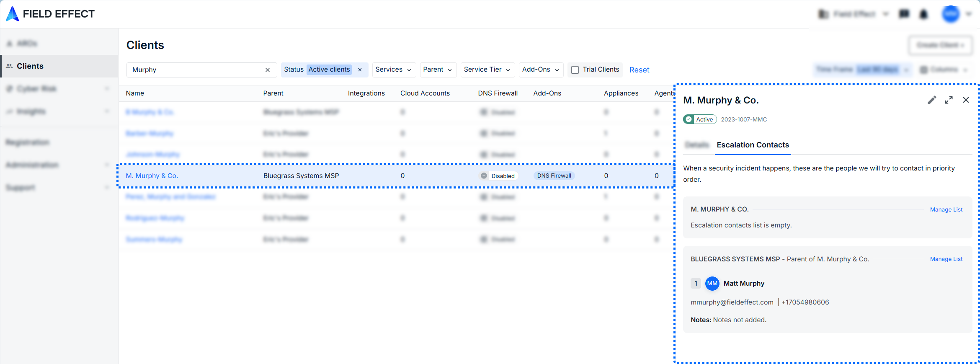Viewport: 980px width, 364px height.
Task: Click the Field Effect logo icon
Action: (13, 14)
